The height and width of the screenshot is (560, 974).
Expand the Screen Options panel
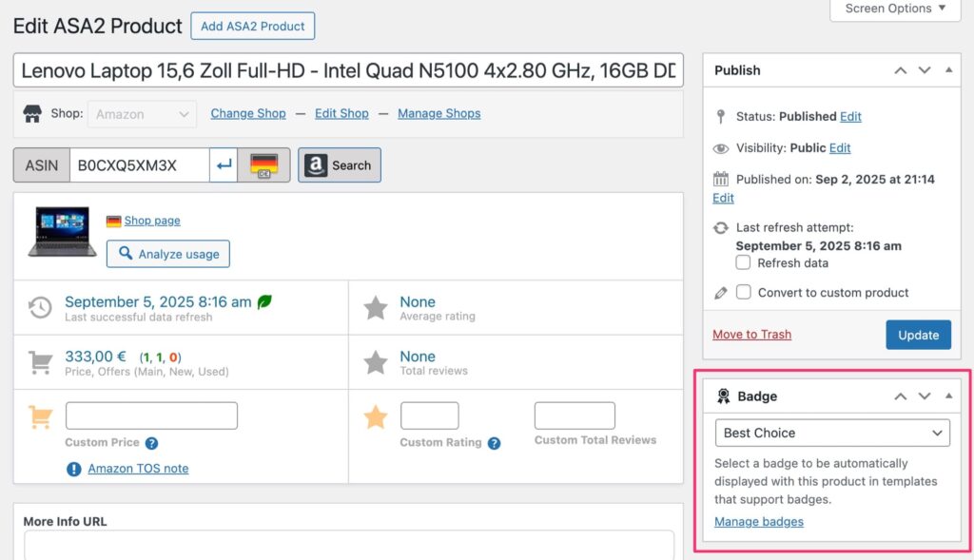[896, 9]
